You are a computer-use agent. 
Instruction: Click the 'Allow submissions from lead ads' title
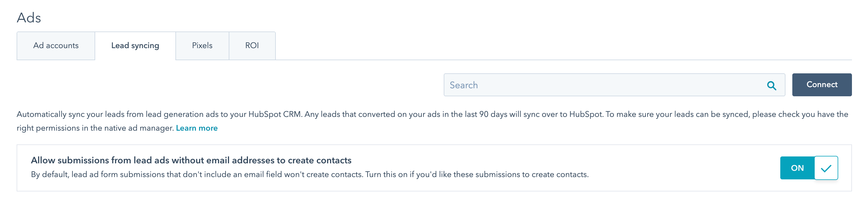click(x=191, y=160)
